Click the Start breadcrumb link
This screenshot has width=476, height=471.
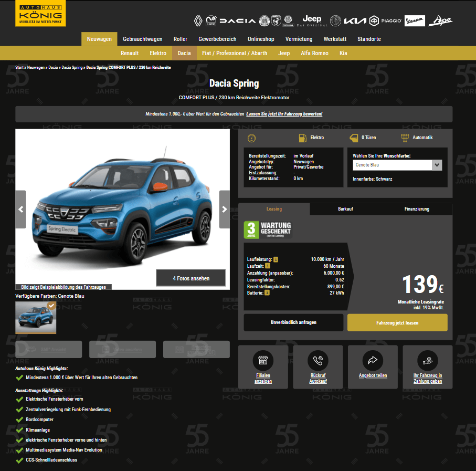pos(19,67)
